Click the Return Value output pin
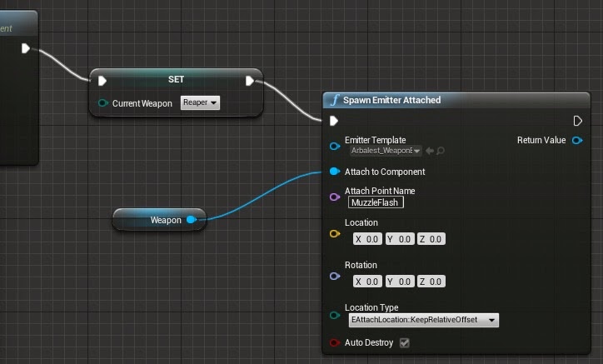The image size is (603, 364). tap(577, 141)
